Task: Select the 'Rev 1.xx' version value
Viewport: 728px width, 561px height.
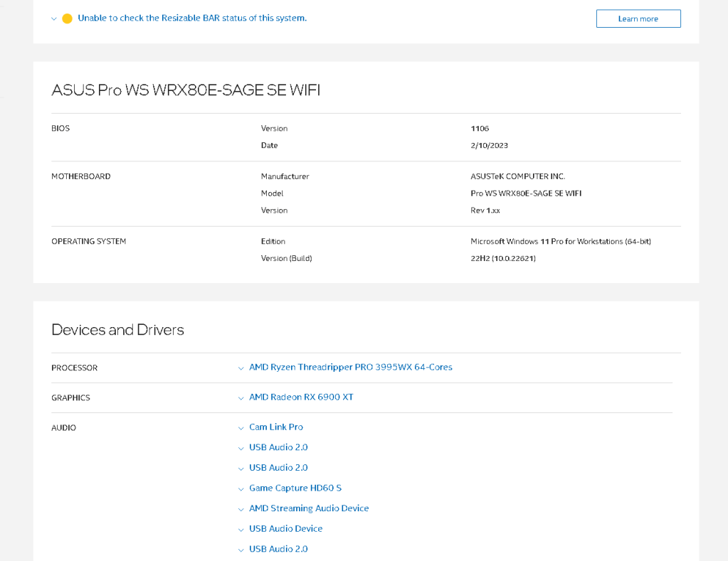Action: point(485,210)
